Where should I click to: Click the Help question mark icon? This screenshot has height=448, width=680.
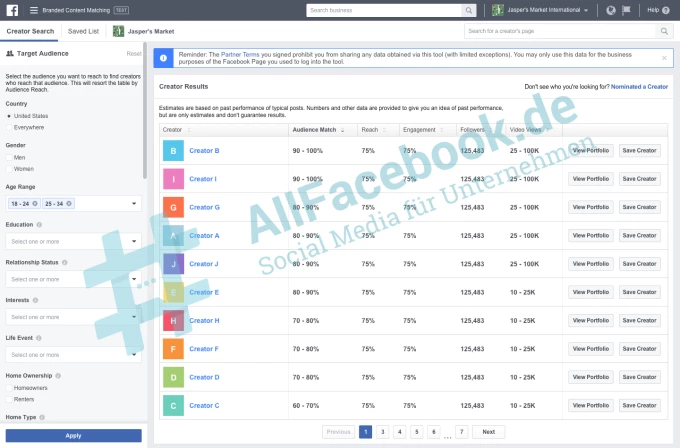pyautogui.click(x=668, y=10)
